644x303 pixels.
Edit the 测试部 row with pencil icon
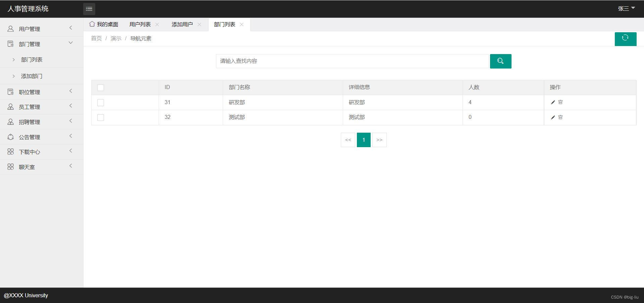[x=553, y=117]
